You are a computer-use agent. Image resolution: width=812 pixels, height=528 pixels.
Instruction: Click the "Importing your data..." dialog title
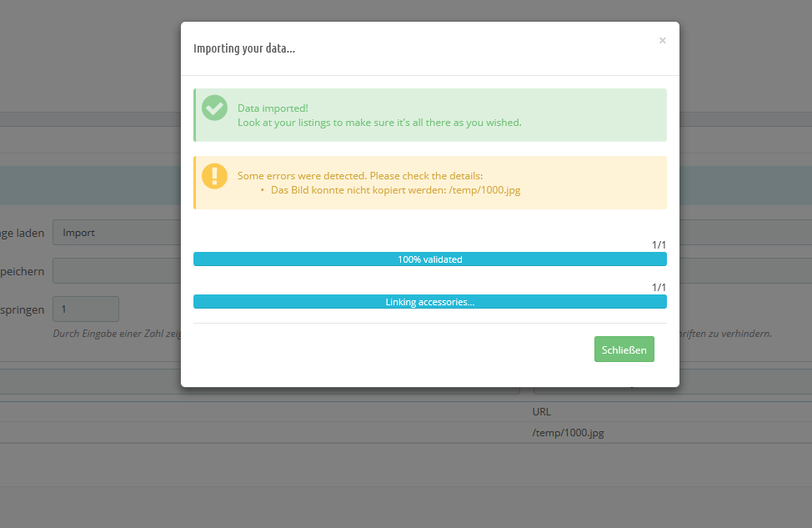tap(244, 48)
